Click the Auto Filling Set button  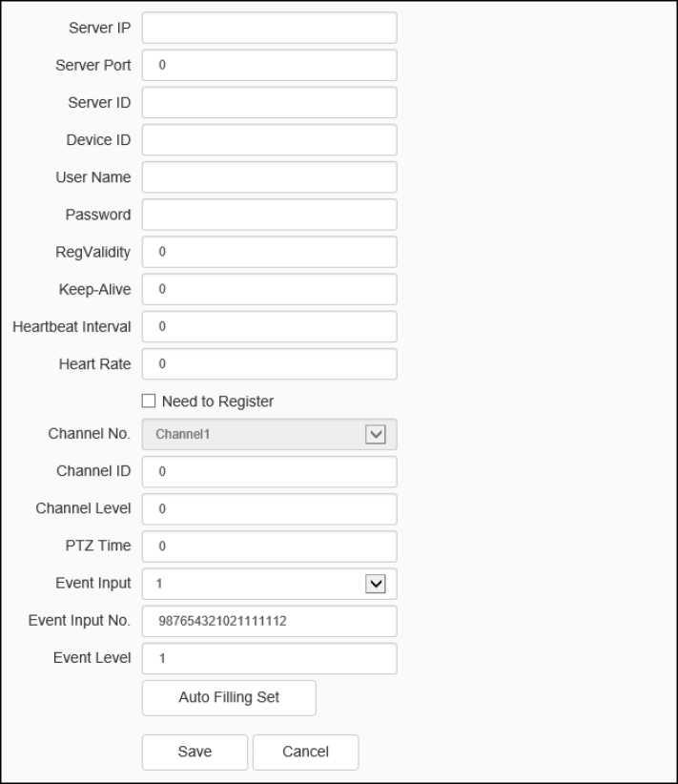click(229, 697)
